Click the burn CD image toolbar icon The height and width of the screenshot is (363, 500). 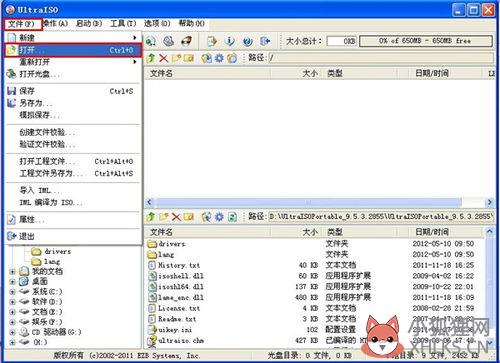pyautogui.click(x=186, y=41)
